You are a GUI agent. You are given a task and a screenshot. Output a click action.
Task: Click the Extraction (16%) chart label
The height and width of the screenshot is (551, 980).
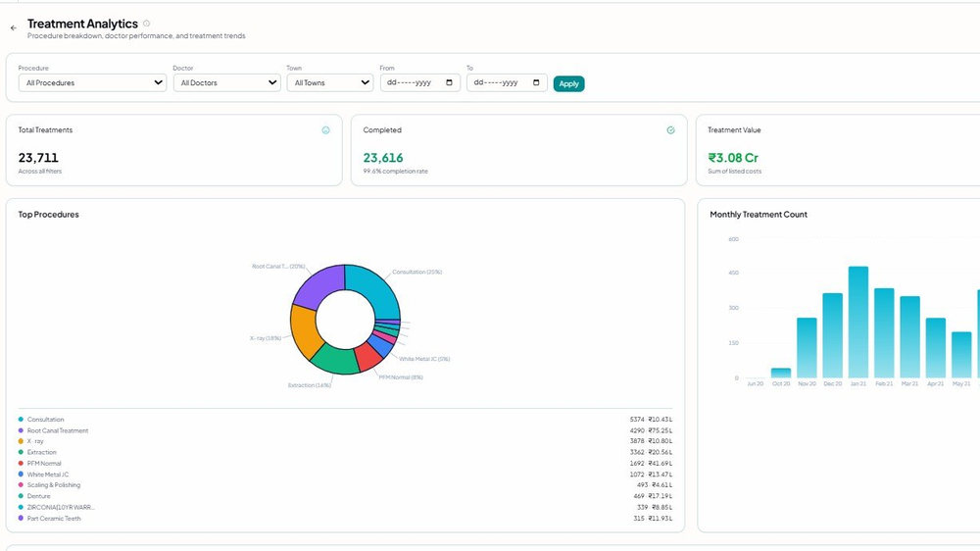[310, 385]
